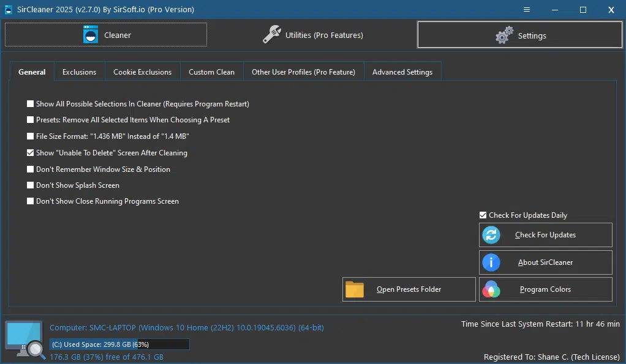This screenshot has height=364, width=626.
Task: Go to the Advanced Settings tab
Action: pos(402,72)
